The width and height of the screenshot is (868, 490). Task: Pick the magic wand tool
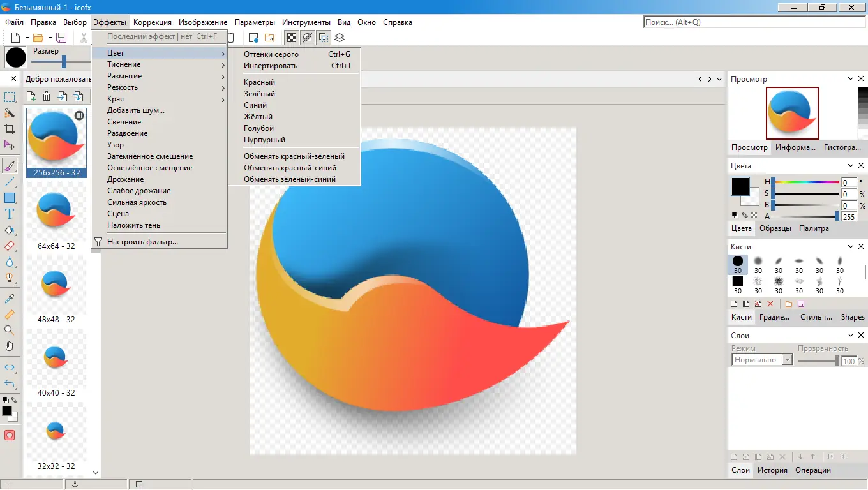10,114
